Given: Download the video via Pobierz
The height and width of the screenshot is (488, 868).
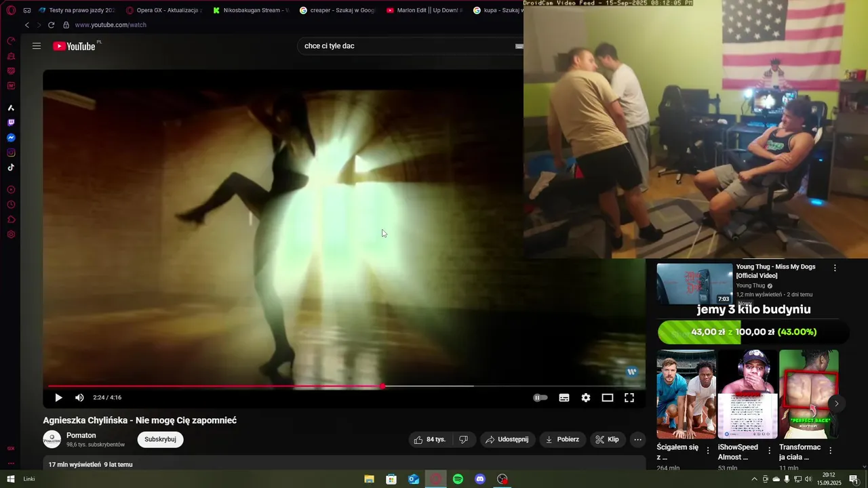Looking at the screenshot, I should click(563, 439).
